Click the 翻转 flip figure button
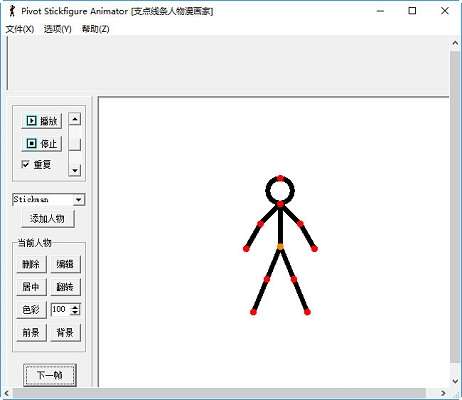Screen dimensions: 462x400 tap(65, 287)
